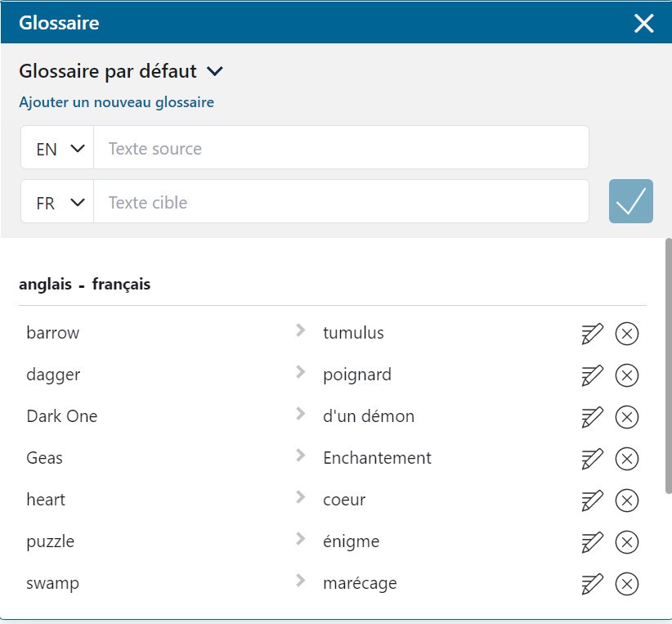Close the Glossaire dialog
The width and height of the screenshot is (672, 624).
[643, 23]
